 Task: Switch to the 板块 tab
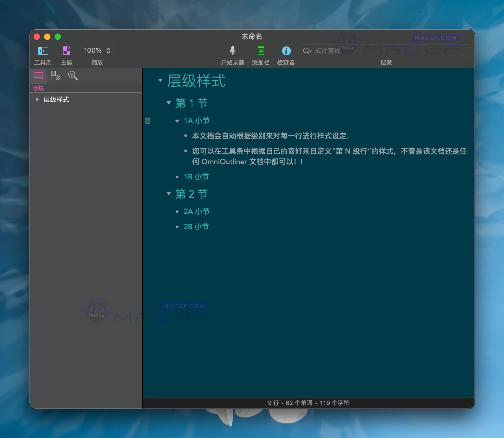38,88
